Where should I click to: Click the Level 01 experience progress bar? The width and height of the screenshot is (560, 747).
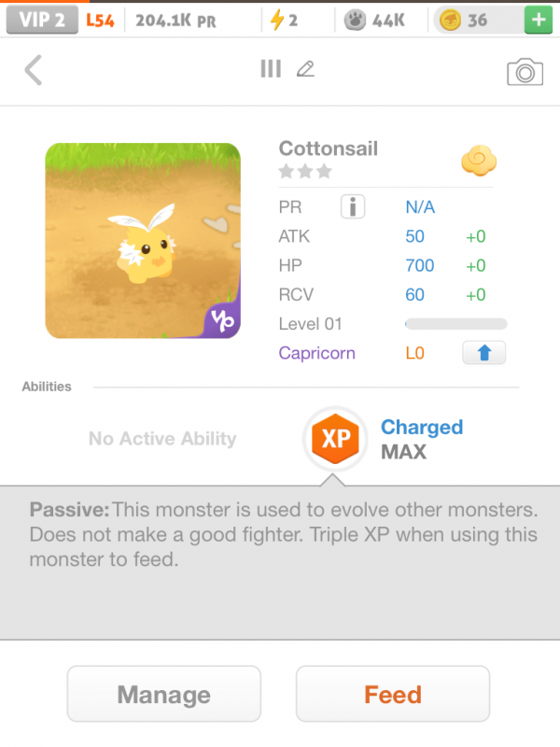455,324
